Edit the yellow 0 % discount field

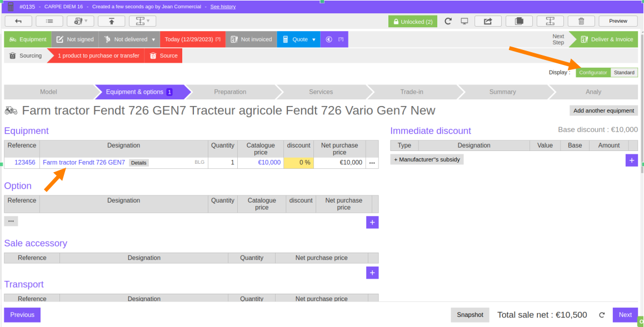pyautogui.click(x=298, y=163)
